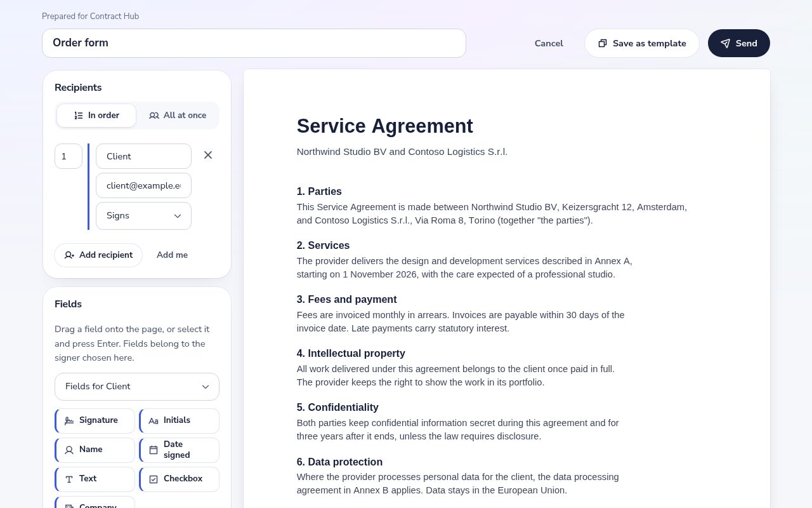Select the Date signed calendar icon
Screen dimensions: 812x508
pyautogui.click(x=154, y=450)
